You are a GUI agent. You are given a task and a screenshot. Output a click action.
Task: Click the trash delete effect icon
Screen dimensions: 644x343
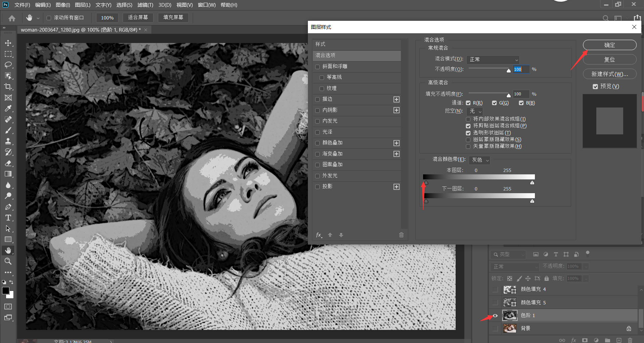click(401, 235)
